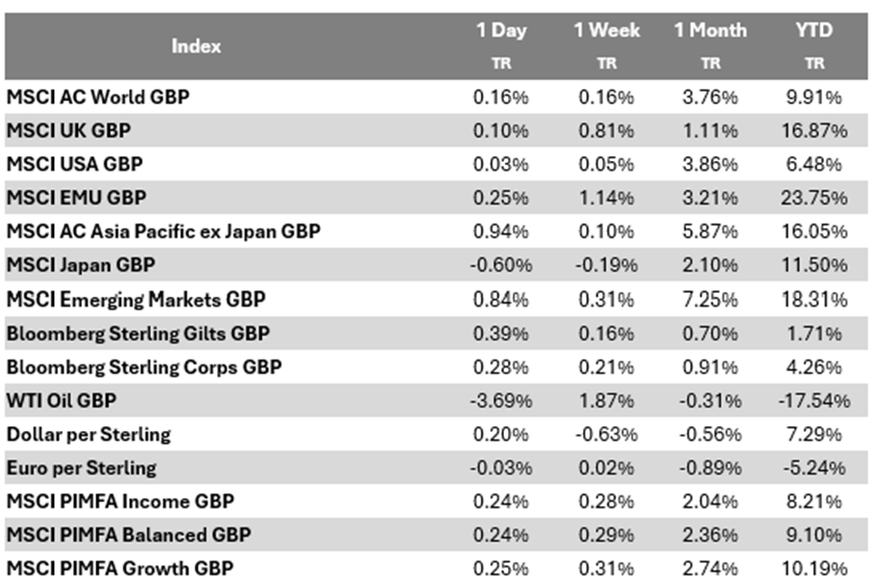Click the Euro per Sterling row label
The height and width of the screenshot is (588, 876).
point(81,468)
